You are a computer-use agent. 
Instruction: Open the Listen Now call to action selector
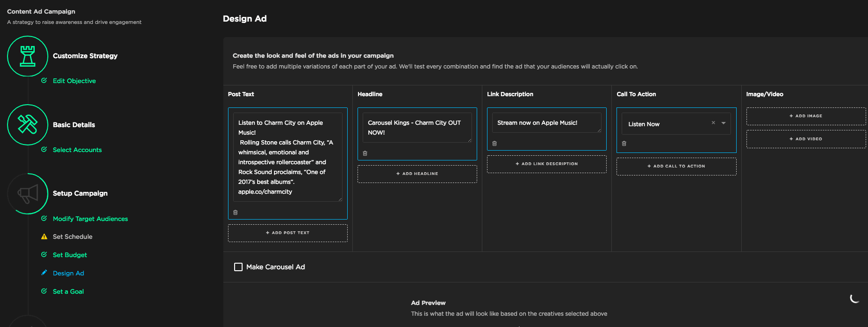[676, 124]
